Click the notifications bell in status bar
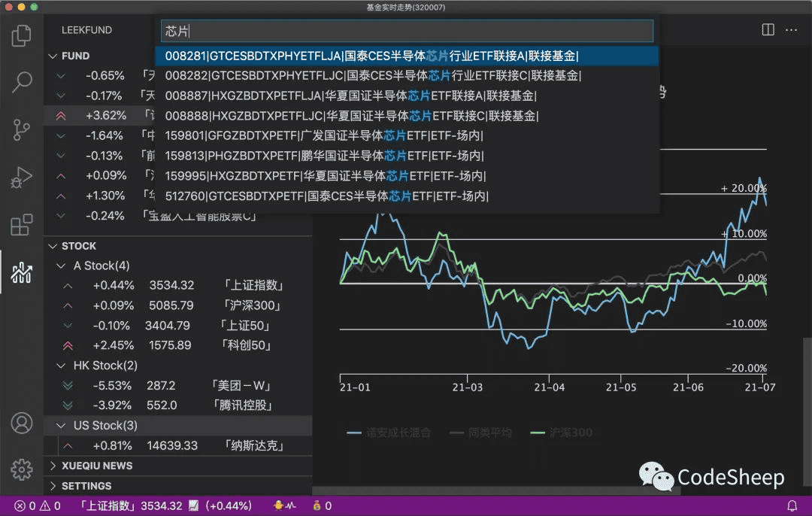 [x=792, y=505]
